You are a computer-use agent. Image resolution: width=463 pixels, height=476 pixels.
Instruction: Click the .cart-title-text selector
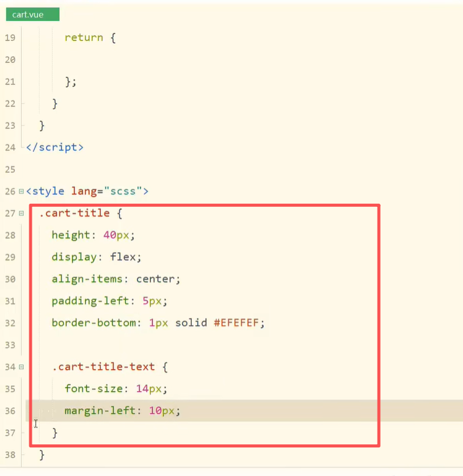click(x=103, y=367)
